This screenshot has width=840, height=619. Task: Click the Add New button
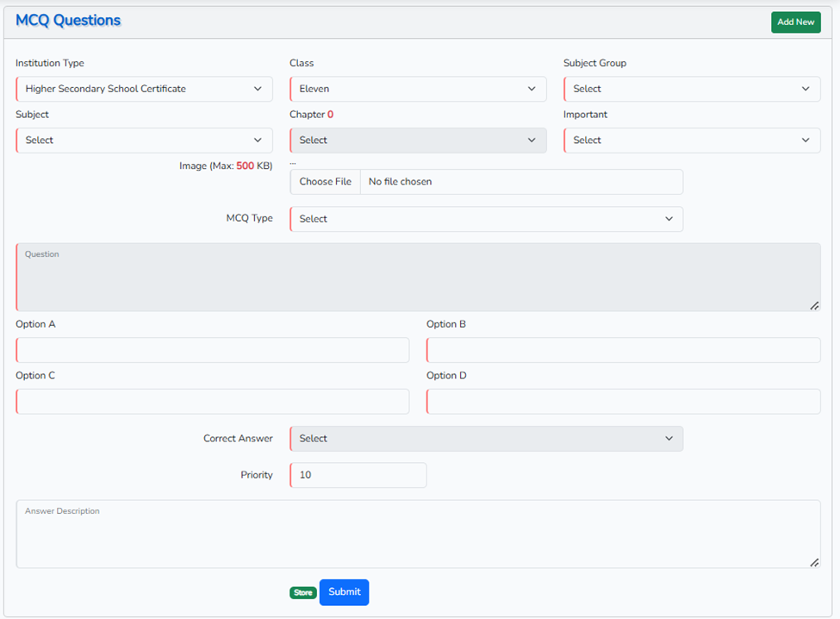coord(795,22)
